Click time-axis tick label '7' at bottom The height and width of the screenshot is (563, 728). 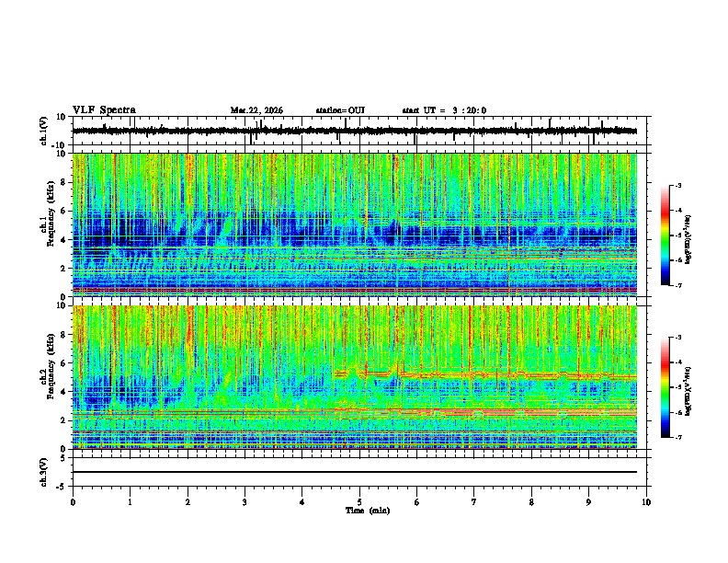click(474, 502)
